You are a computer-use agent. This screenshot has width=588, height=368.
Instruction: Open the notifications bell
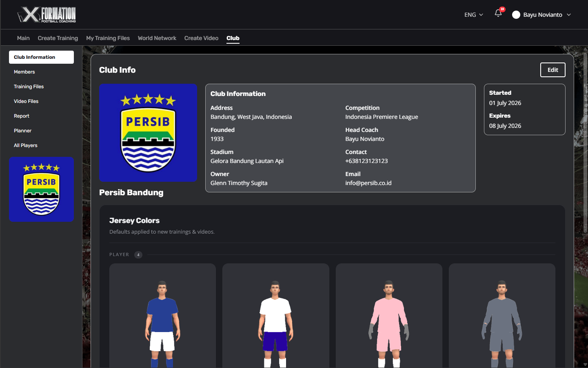498,13
